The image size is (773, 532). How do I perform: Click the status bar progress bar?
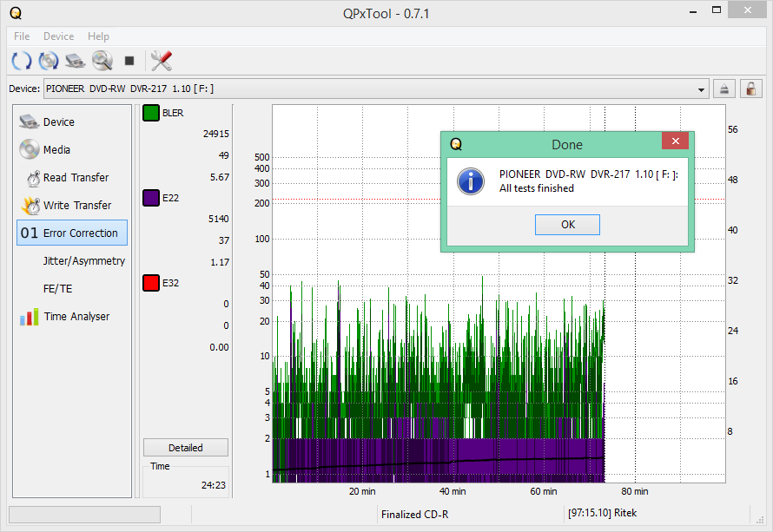[x=84, y=515]
